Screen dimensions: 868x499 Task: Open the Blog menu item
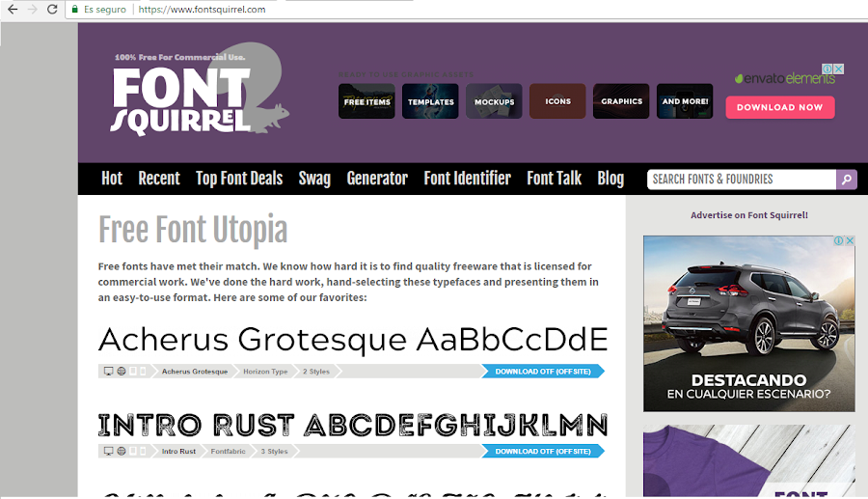click(610, 179)
